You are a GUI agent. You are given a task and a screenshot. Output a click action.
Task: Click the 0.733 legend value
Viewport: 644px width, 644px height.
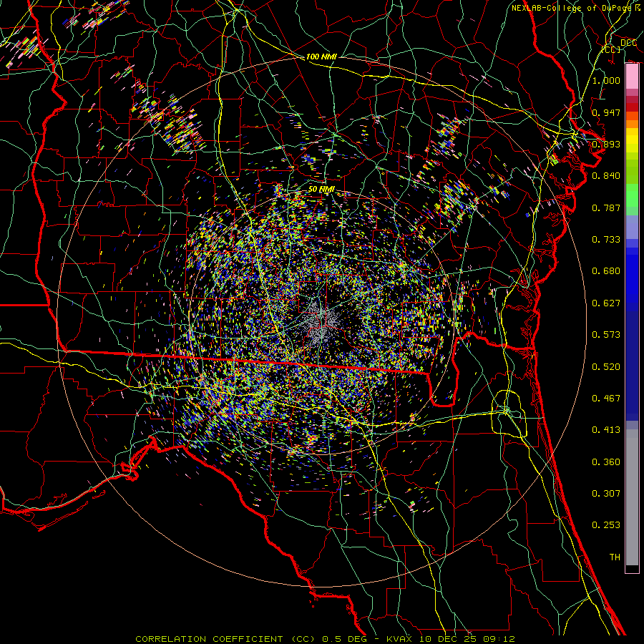click(606, 240)
